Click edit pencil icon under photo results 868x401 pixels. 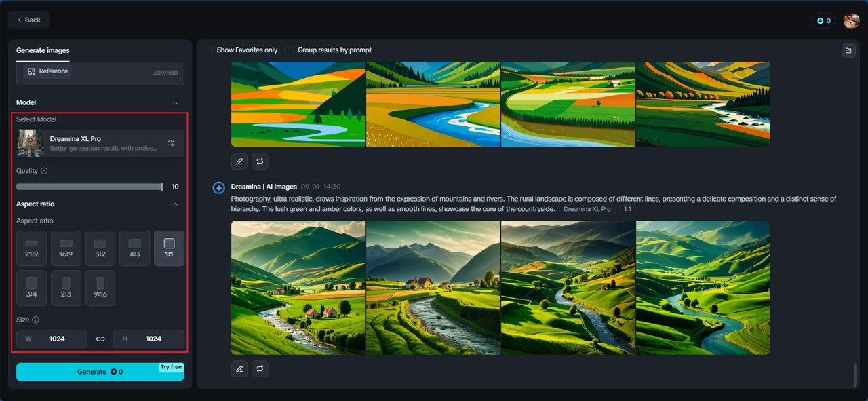coord(239,369)
